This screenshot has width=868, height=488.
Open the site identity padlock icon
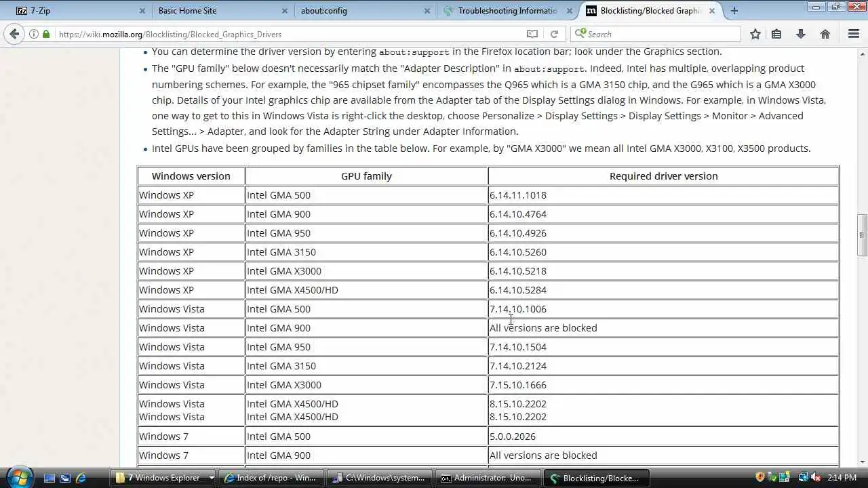point(46,34)
